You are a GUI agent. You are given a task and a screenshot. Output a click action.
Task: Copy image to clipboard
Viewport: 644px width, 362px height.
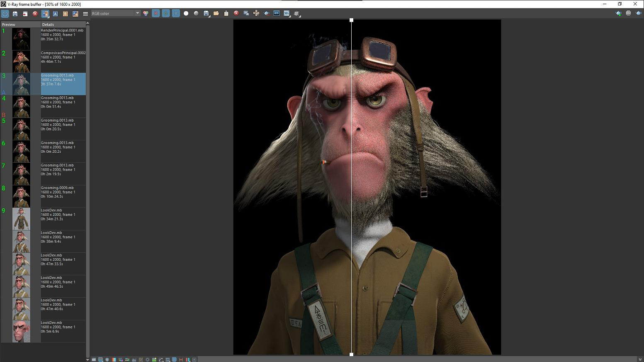tap(226, 13)
